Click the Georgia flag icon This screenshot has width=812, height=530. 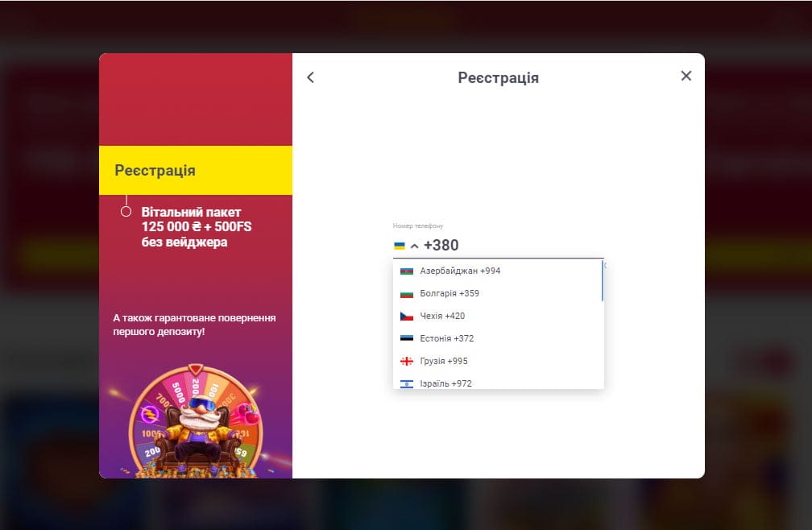click(x=407, y=362)
